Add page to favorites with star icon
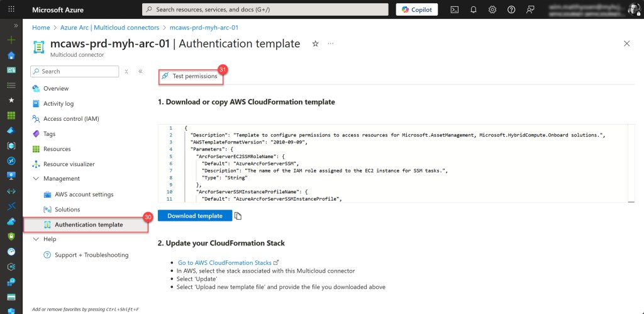The height and width of the screenshot is (314, 644). pyautogui.click(x=315, y=43)
